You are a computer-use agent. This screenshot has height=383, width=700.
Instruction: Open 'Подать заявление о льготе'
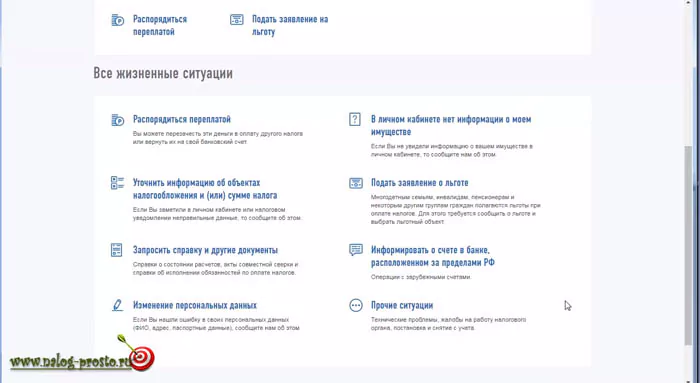point(420,183)
